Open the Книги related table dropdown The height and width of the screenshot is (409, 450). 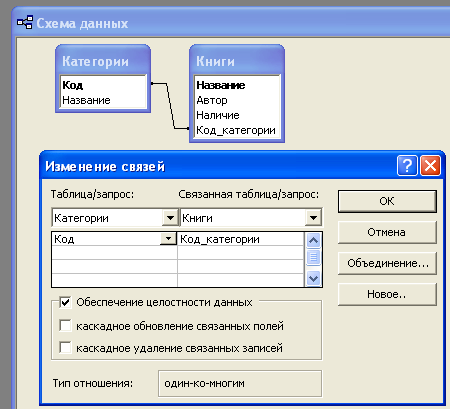point(313,218)
